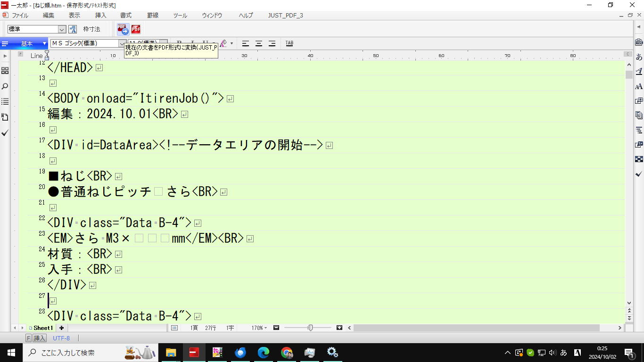
Task: Click the four-square grid icon in left sidebar
Action: tap(5, 71)
